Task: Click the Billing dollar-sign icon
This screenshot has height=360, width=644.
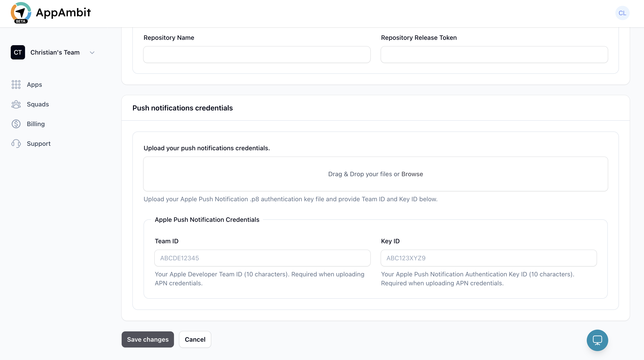Action: (16, 124)
